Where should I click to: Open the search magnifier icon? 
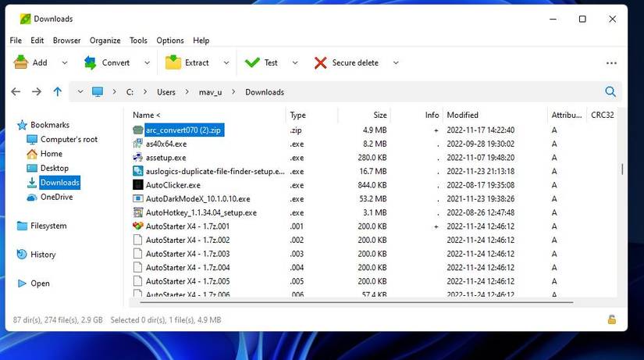[x=610, y=91]
